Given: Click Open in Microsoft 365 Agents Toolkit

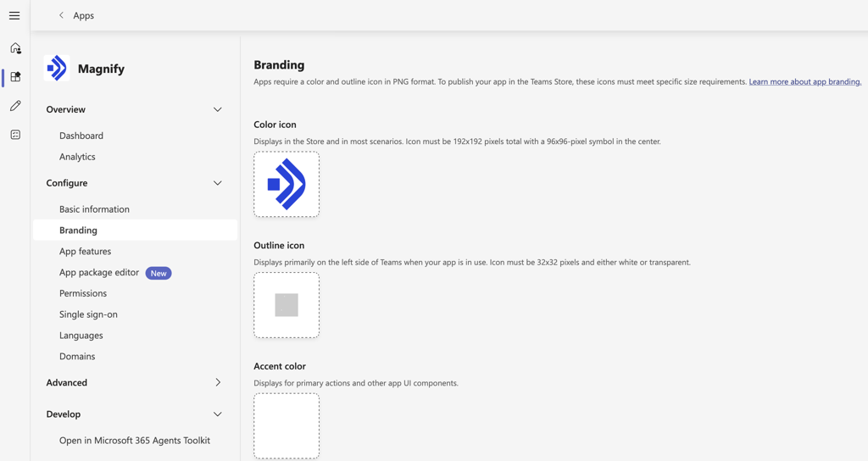Looking at the screenshot, I should [135, 441].
